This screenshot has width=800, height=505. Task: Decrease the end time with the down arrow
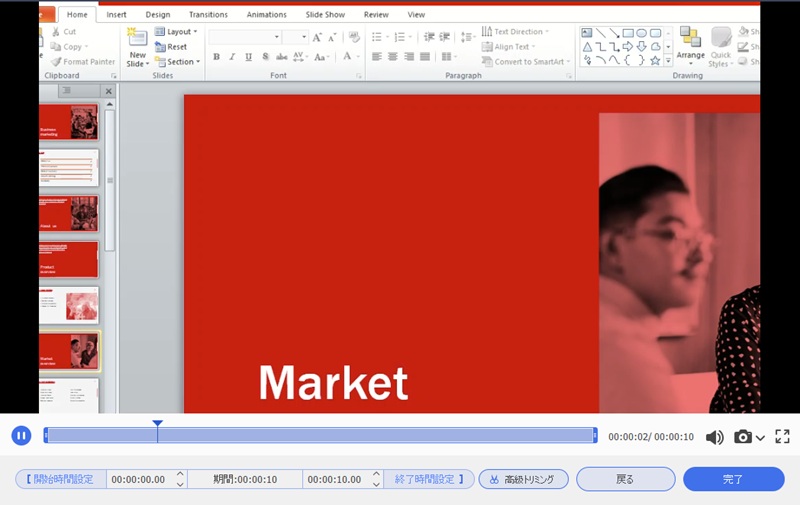[376, 484]
